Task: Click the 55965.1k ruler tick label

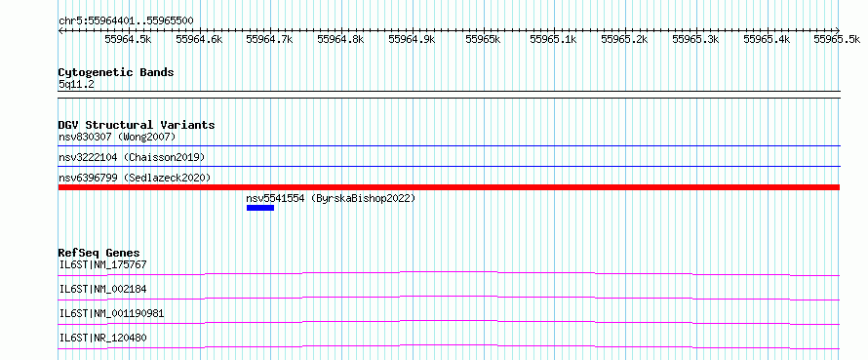Action: tap(554, 39)
